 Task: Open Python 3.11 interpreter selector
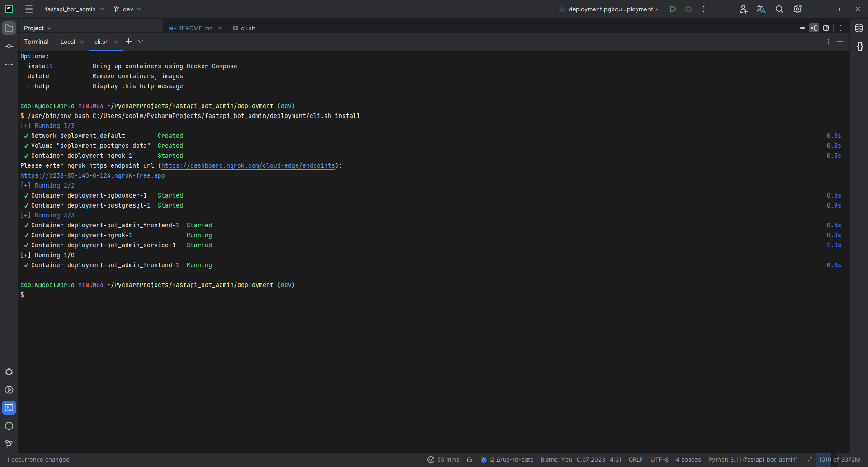[753, 460]
